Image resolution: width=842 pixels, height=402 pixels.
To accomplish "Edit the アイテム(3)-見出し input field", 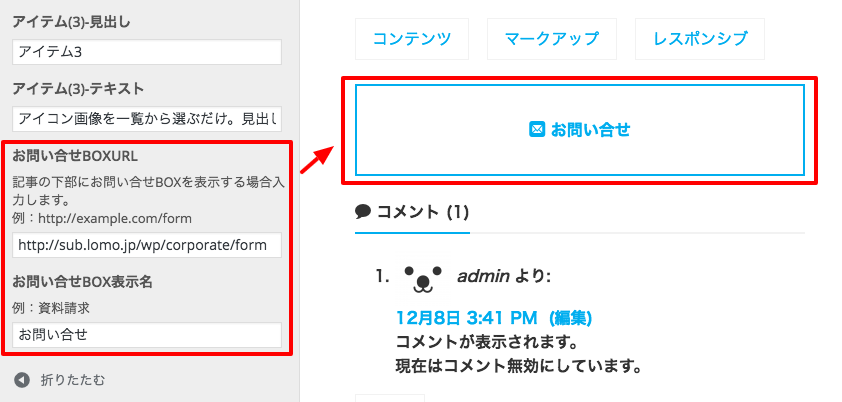I will tap(147, 52).
